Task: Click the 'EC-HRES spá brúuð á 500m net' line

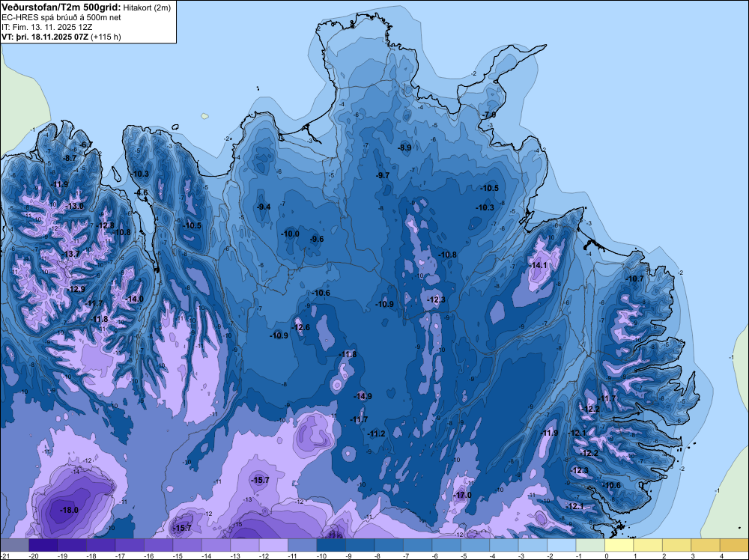Action: (x=61, y=18)
